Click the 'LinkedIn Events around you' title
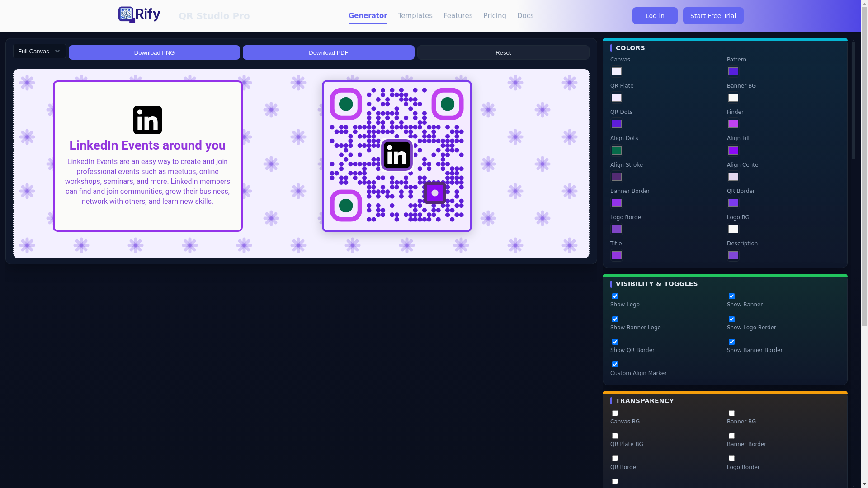Image resolution: width=868 pixels, height=488 pixels. 147,145
